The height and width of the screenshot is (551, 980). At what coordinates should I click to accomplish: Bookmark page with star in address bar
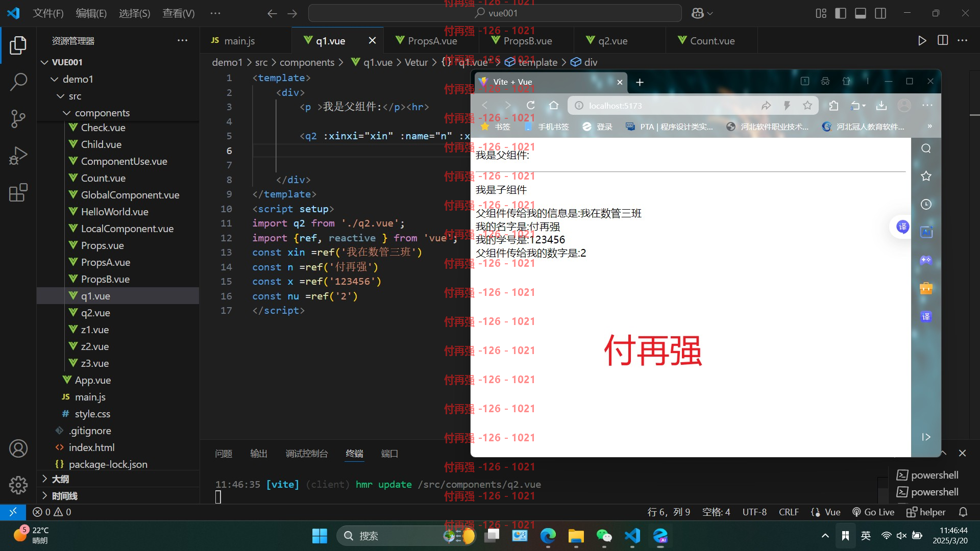click(807, 105)
